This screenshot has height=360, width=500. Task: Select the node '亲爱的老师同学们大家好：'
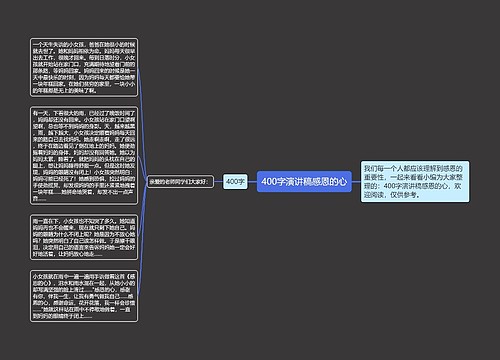click(180, 182)
